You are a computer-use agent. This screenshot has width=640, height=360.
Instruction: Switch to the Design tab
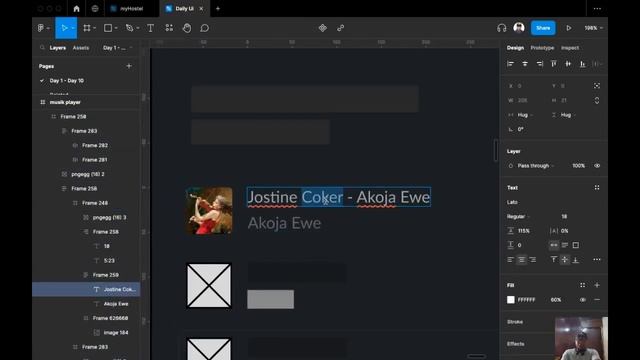click(x=515, y=48)
